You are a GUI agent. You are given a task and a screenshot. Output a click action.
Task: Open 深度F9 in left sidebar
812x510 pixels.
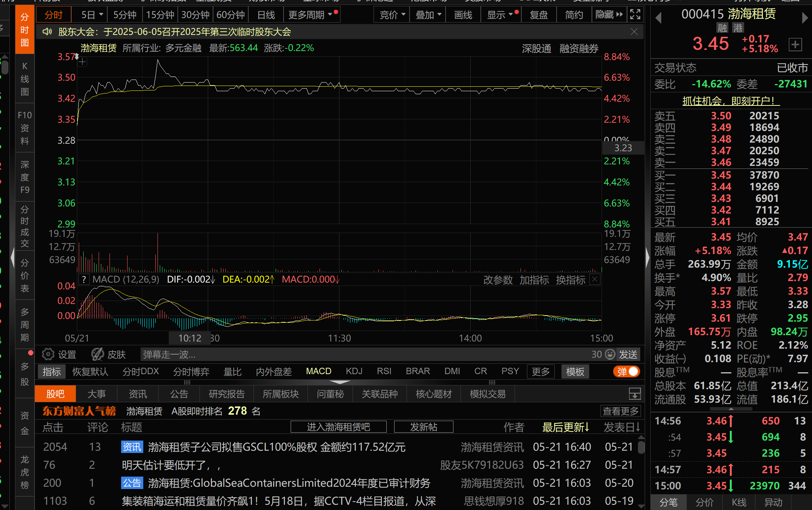[x=25, y=177]
